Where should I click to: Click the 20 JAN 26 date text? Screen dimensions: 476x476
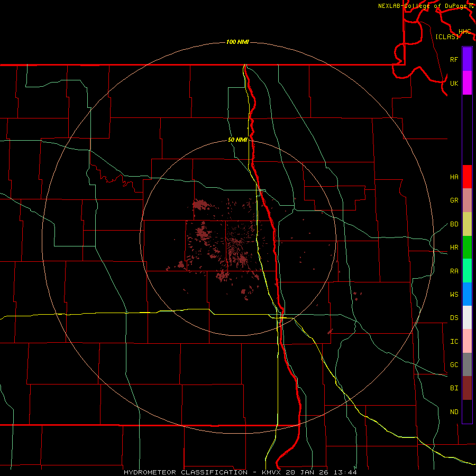307,472
